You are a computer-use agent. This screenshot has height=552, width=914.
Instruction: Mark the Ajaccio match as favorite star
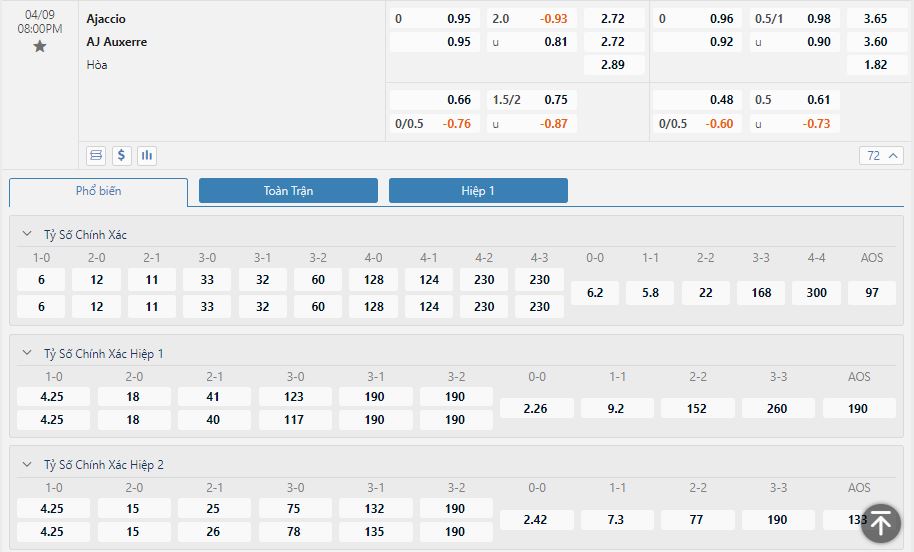[x=40, y=47]
